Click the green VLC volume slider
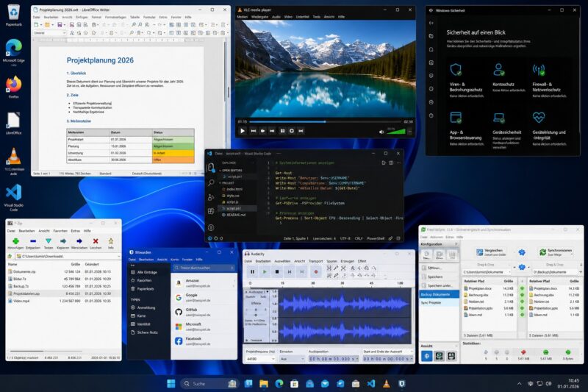Viewport: 588px width, 392px height. (396, 132)
